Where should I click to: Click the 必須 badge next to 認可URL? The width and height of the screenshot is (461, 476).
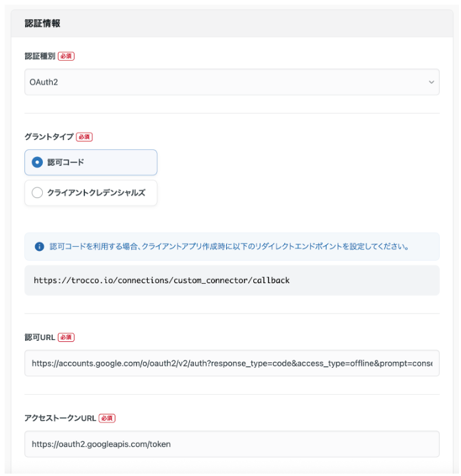coord(66,337)
